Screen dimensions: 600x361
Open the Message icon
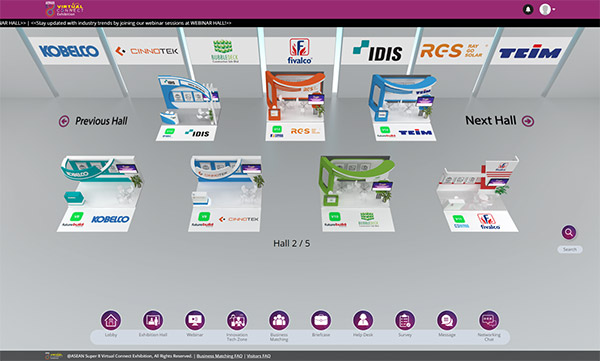tap(447, 320)
